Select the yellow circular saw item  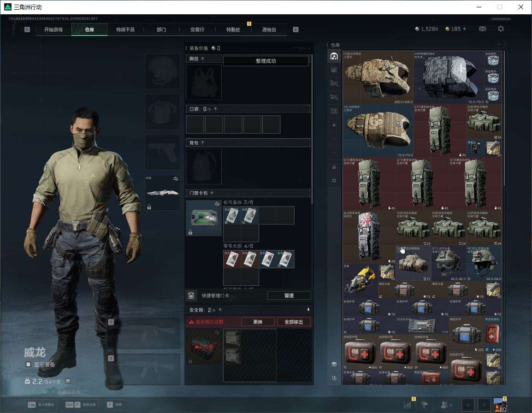point(361,281)
